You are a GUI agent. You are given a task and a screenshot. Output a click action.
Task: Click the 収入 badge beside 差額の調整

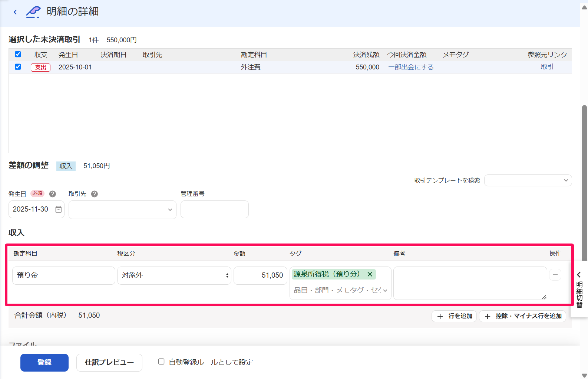66,166
